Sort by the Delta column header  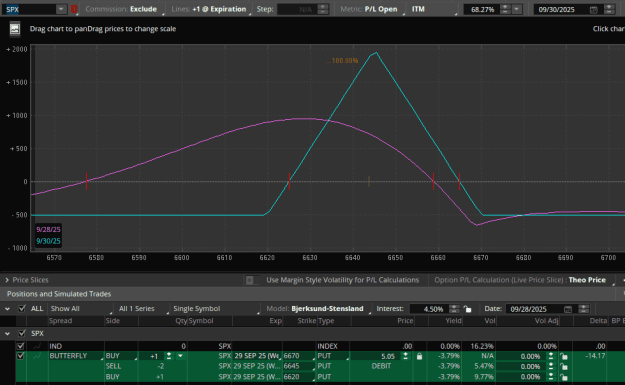click(598, 321)
